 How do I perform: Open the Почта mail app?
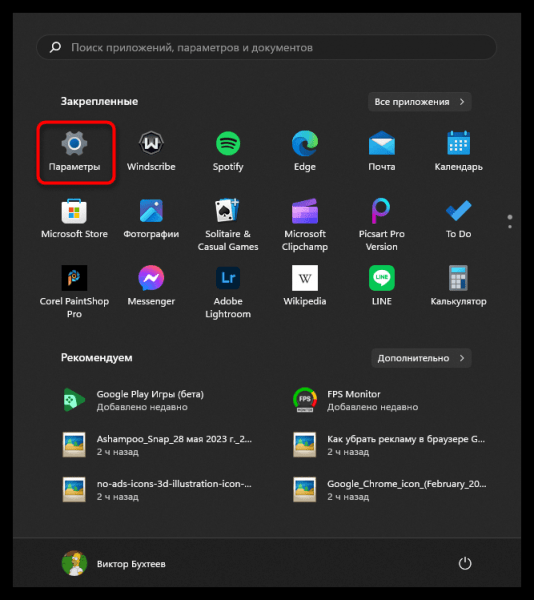(x=382, y=152)
